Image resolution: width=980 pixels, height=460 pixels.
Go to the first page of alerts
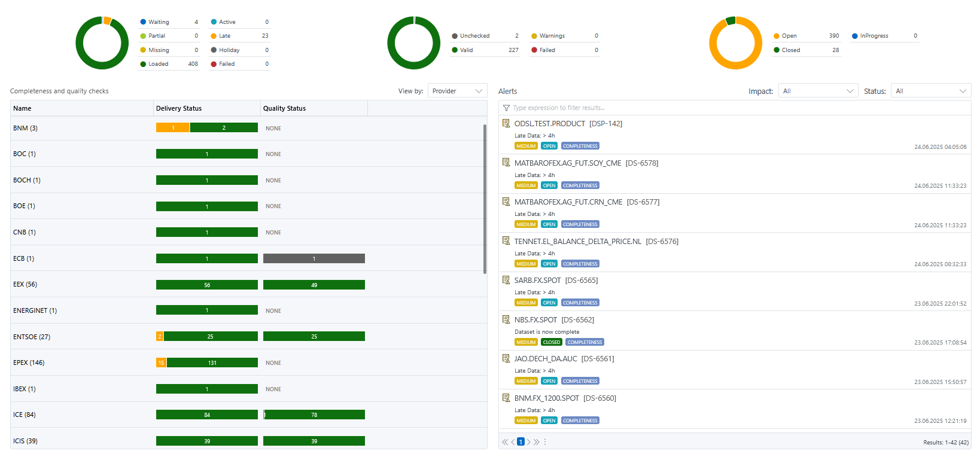[504, 442]
